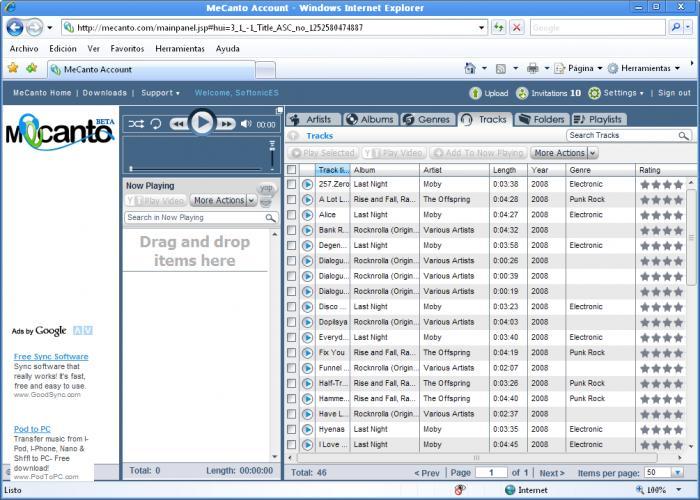This screenshot has height=500, width=700.
Task: Open Items per page dropdown
Action: tap(678, 472)
